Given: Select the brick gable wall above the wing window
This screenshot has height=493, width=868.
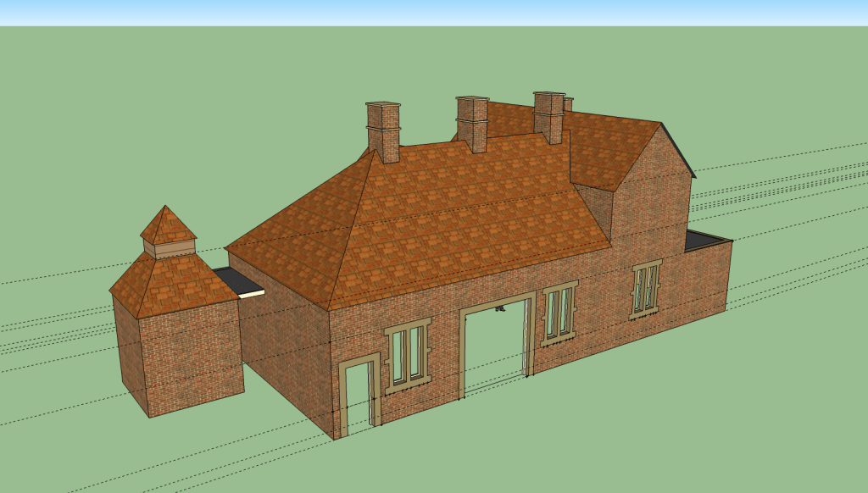Looking at the screenshot, I should [648, 203].
